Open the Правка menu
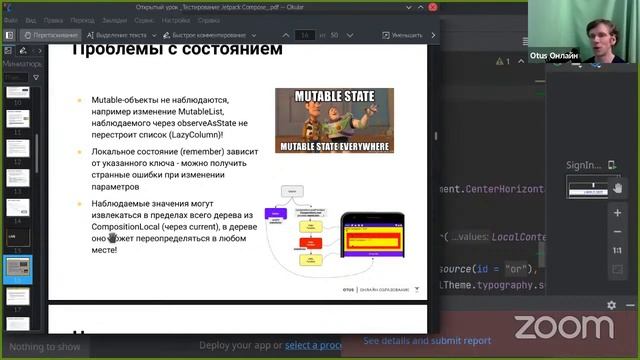 53,20
